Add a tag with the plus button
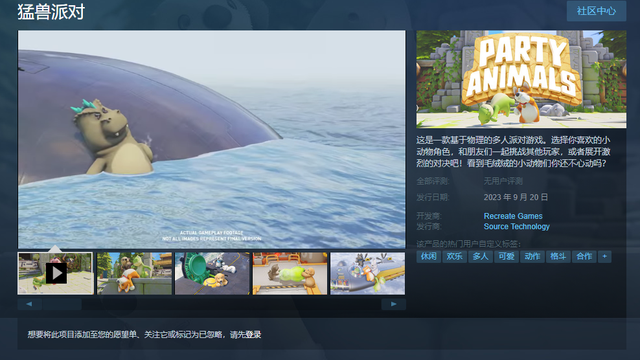The width and height of the screenshot is (640, 360). tap(605, 256)
